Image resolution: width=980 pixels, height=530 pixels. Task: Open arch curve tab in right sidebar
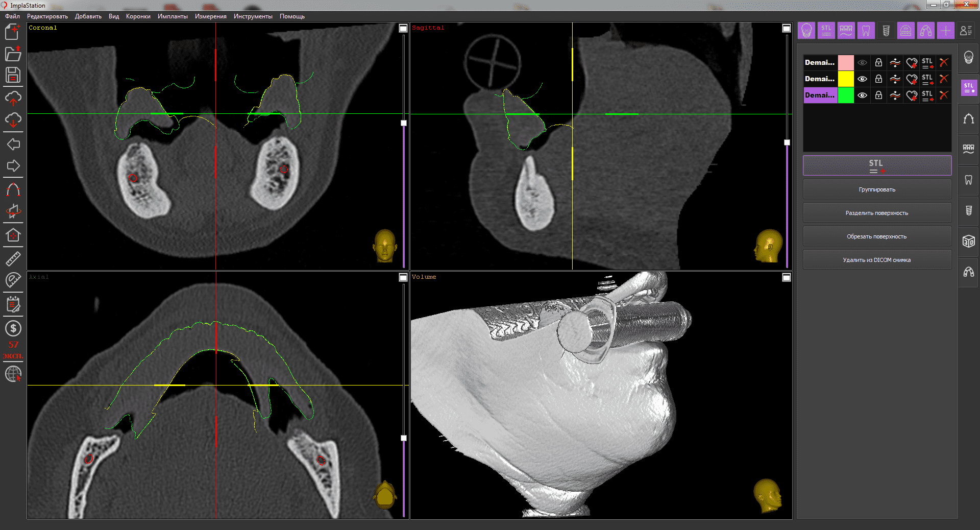click(968, 118)
